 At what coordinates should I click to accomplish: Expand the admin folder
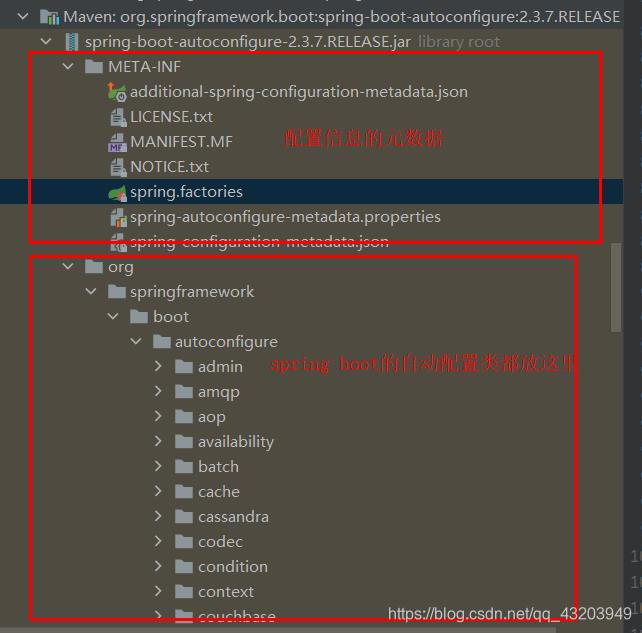tap(158, 366)
